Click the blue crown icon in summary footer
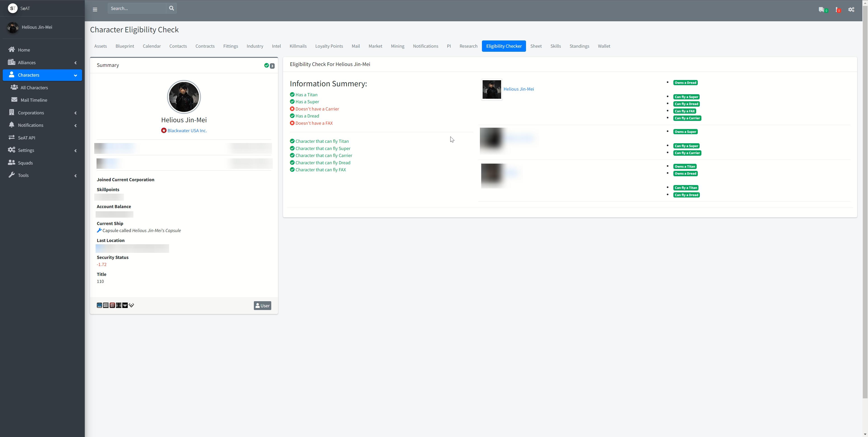This screenshot has width=868, height=437. 99,305
